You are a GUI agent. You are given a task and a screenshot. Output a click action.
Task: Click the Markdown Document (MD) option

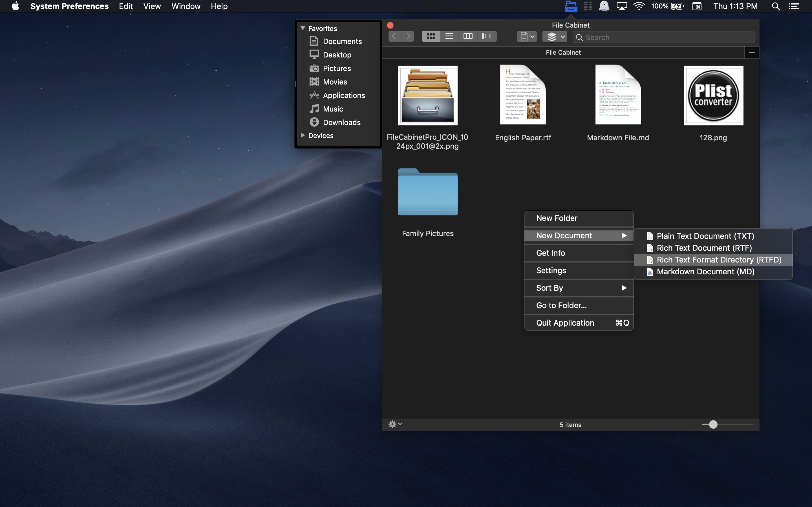point(705,271)
